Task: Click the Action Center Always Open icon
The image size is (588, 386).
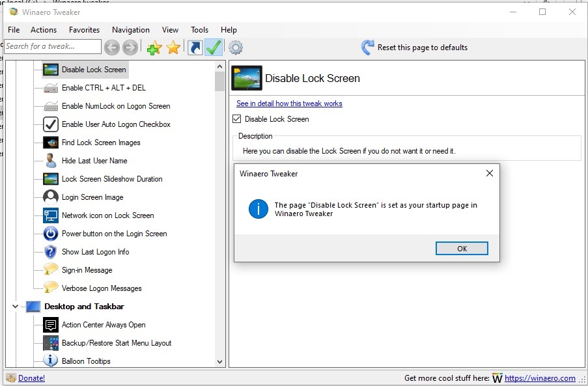Action: coord(51,325)
